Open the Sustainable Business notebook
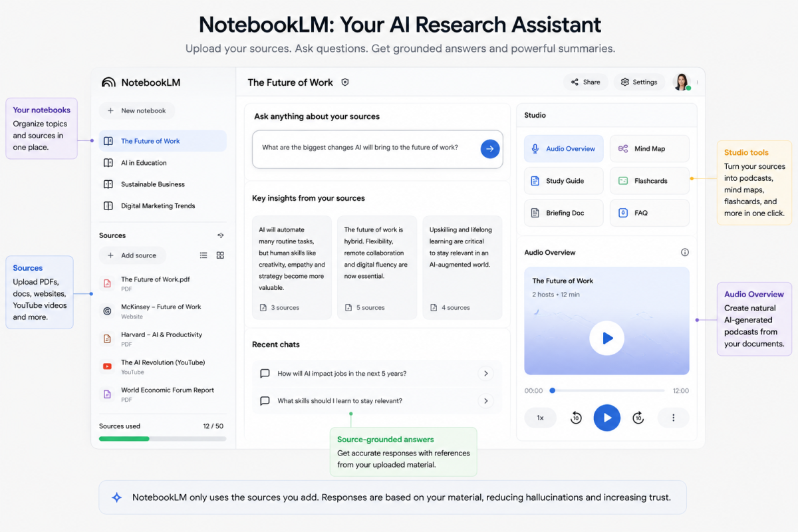The image size is (798, 532). [x=162, y=184]
